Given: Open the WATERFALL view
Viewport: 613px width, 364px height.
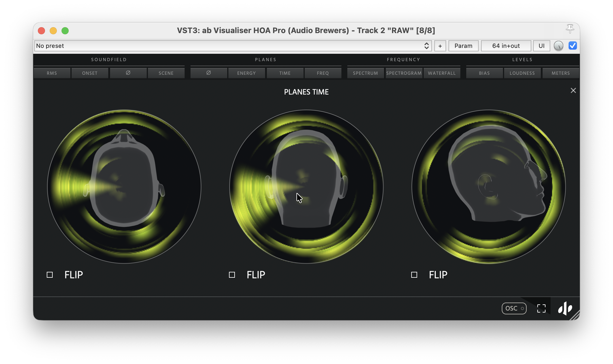Looking at the screenshot, I should click(442, 73).
